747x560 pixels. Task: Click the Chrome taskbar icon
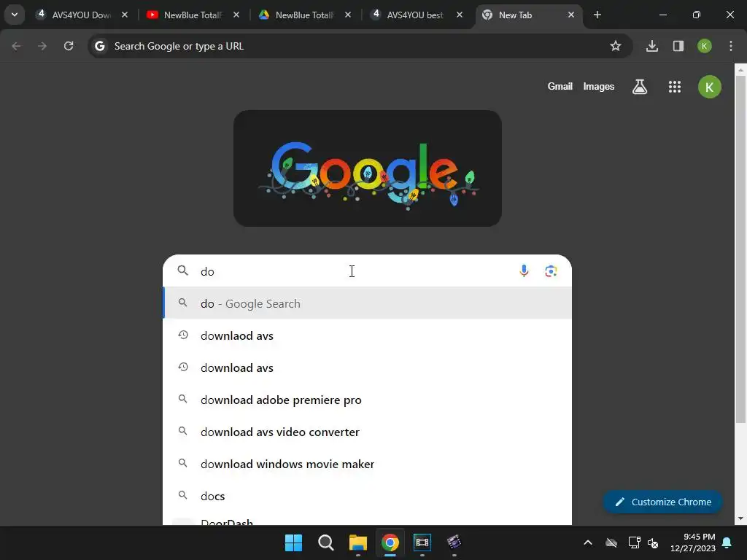(x=390, y=542)
